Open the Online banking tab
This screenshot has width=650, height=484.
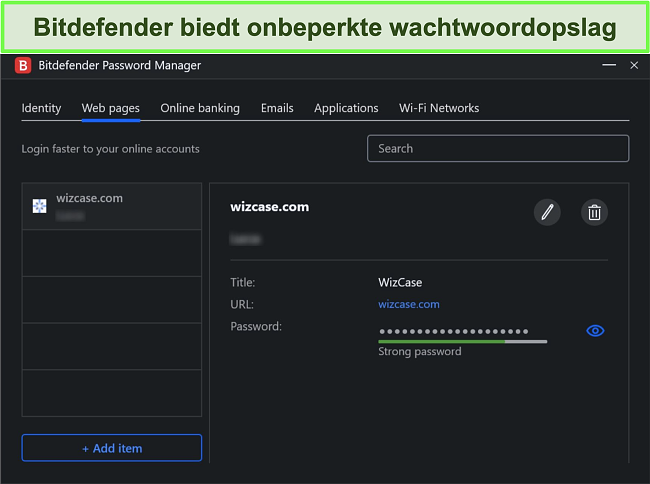point(200,108)
